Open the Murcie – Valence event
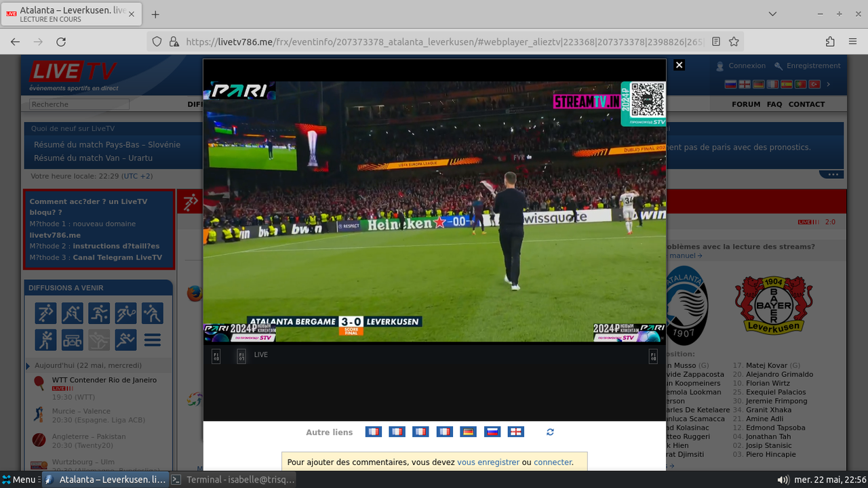 [x=81, y=411]
